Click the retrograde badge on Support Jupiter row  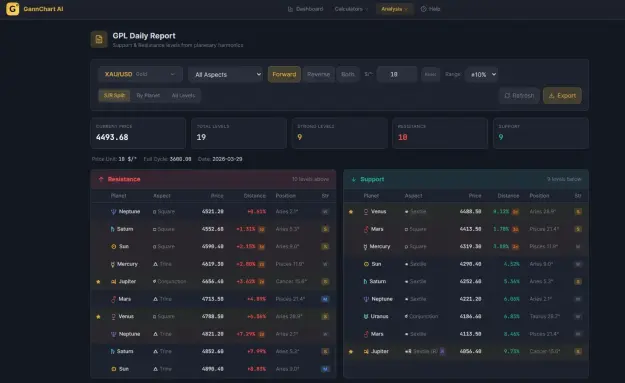442,352
